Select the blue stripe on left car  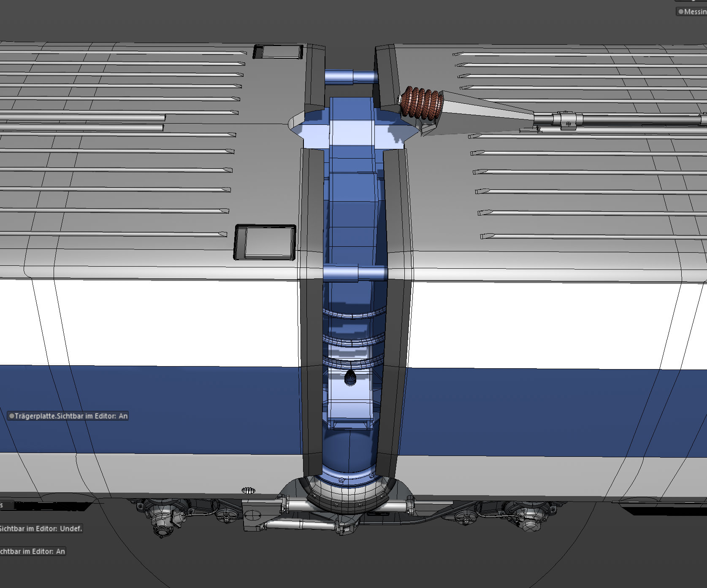click(150, 409)
